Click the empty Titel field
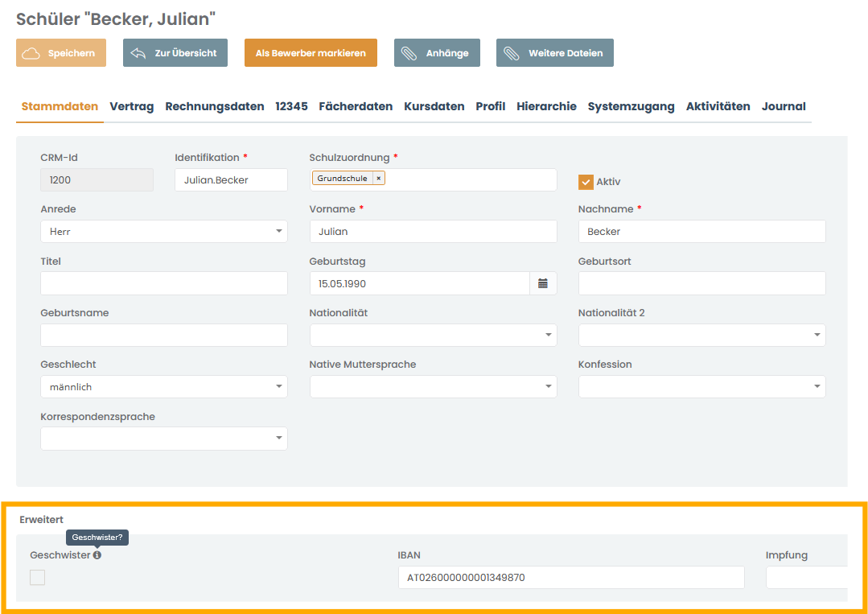 pos(164,283)
